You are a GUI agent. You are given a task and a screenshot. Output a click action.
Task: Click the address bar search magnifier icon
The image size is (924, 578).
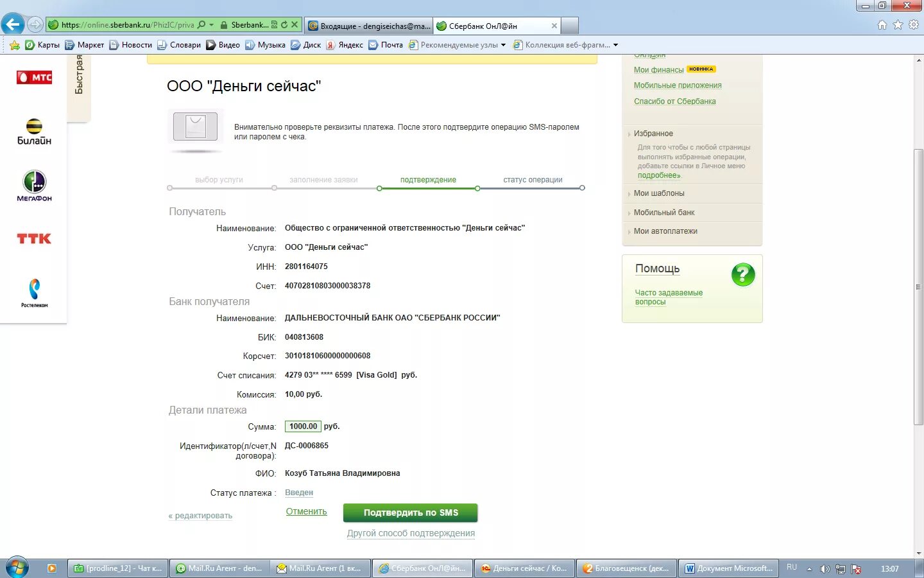point(201,24)
